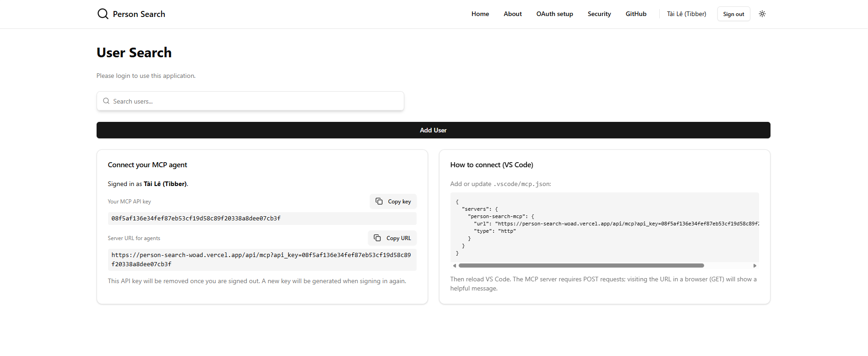Click the server URL text starting with https://person-search-woad
The width and height of the screenshot is (868, 356).
(x=262, y=260)
